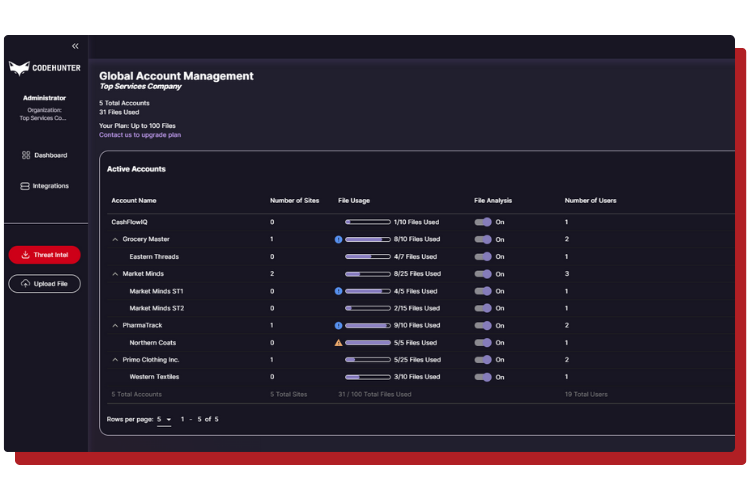Click the 5 Total Sites summary

288,394
